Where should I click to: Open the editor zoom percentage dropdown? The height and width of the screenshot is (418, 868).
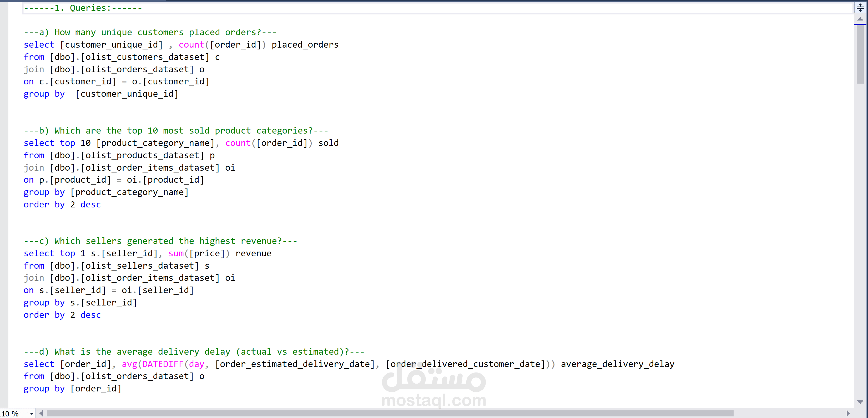click(31, 414)
